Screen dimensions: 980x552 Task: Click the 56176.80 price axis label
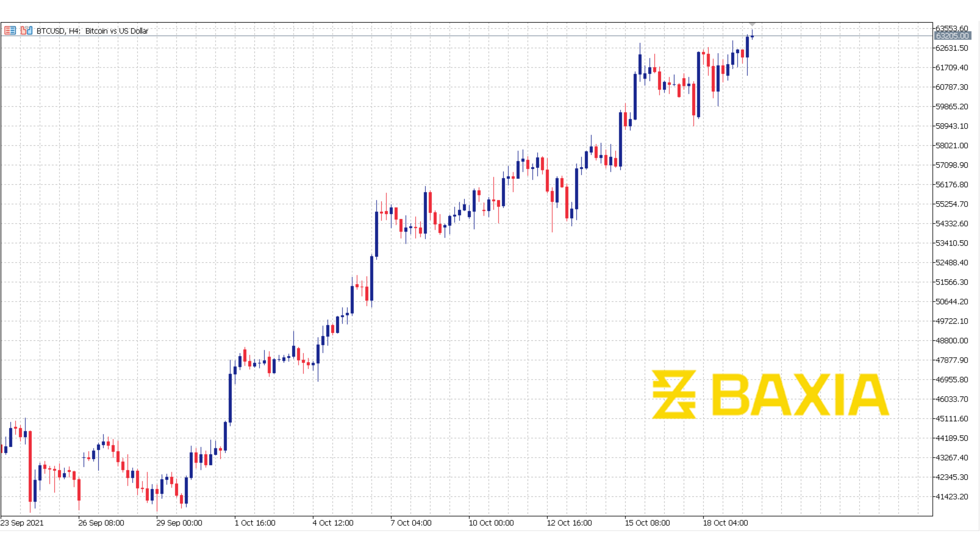coord(952,185)
